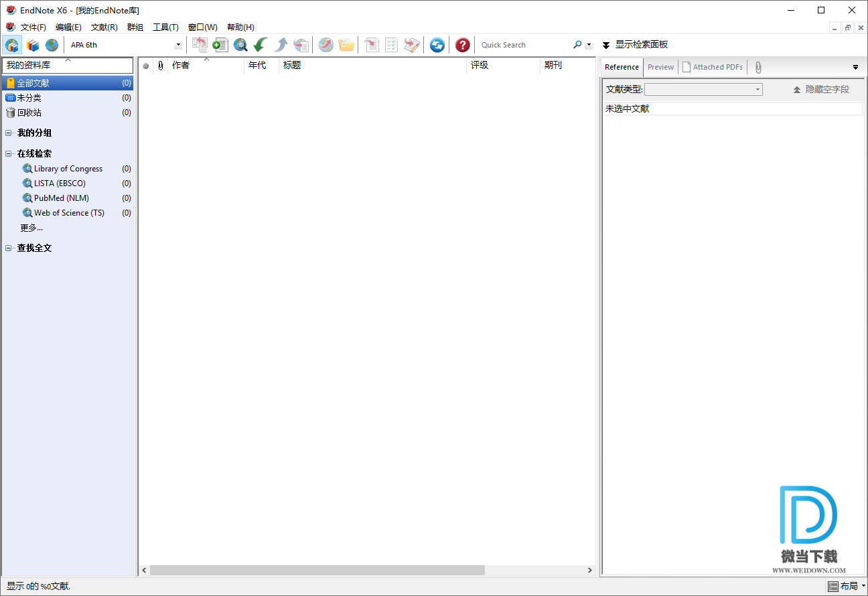Select 回收站 trash group
Screen dimensions: 868x596
click(68, 113)
